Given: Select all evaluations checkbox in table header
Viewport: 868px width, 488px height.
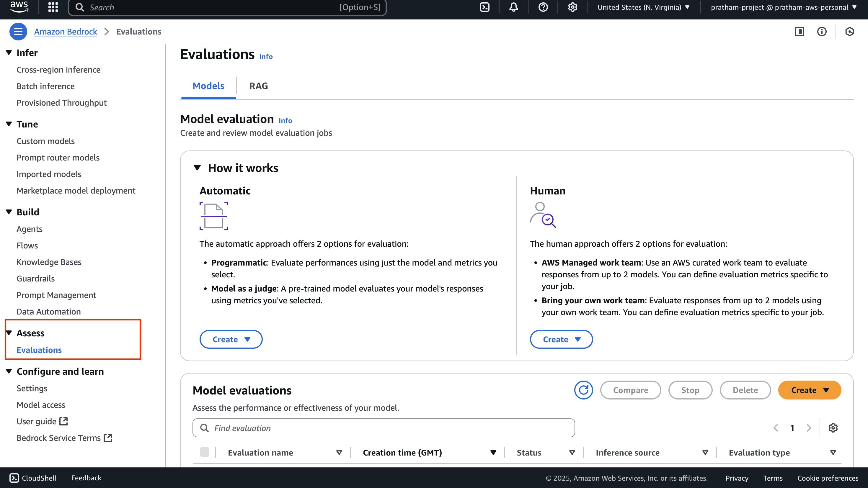Looking at the screenshot, I should (x=205, y=452).
